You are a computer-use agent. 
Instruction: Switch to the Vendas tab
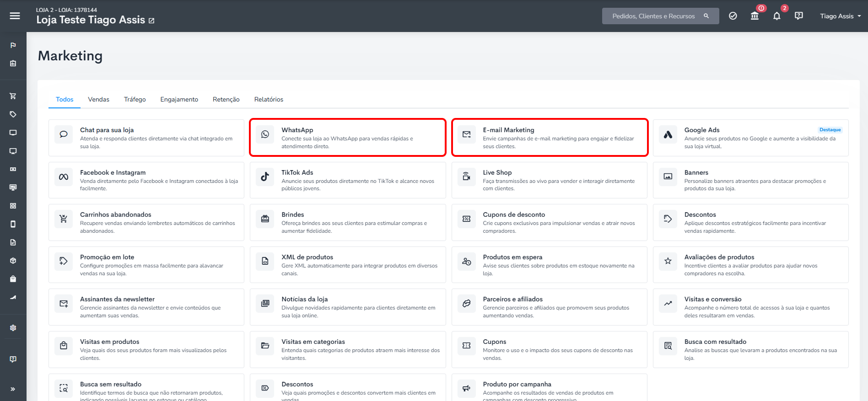pos(98,99)
